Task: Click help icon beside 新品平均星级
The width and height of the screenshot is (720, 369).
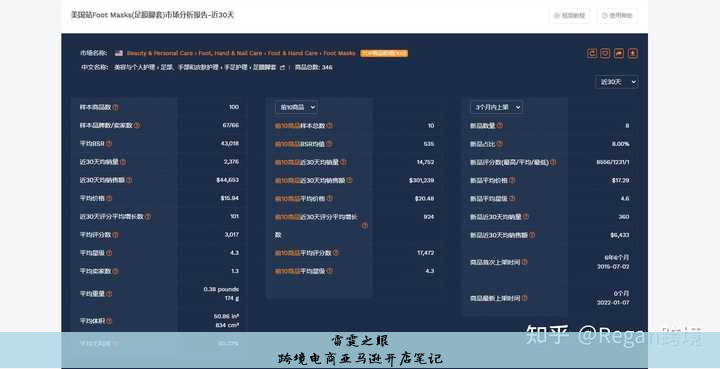Action: (512, 198)
